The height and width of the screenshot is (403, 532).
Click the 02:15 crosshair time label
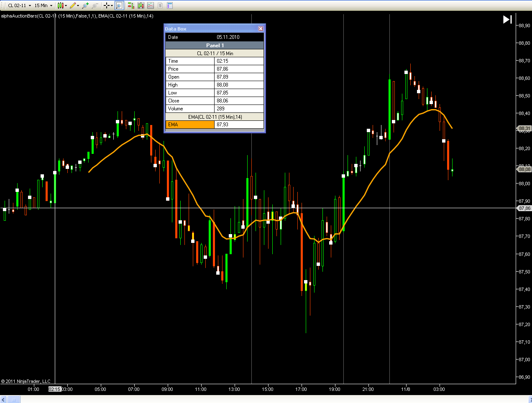click(x=55, y=389)
